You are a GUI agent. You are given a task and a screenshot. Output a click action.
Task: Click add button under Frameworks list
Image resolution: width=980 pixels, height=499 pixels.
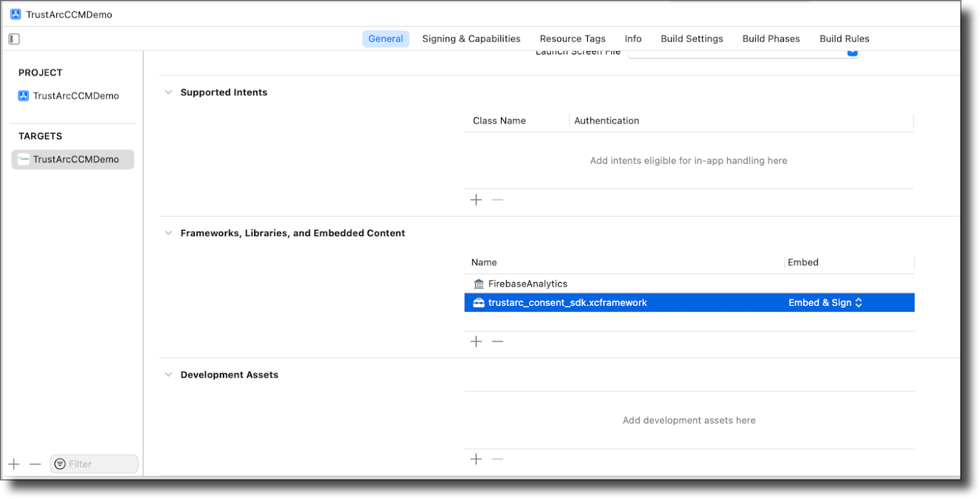(476, 341)
